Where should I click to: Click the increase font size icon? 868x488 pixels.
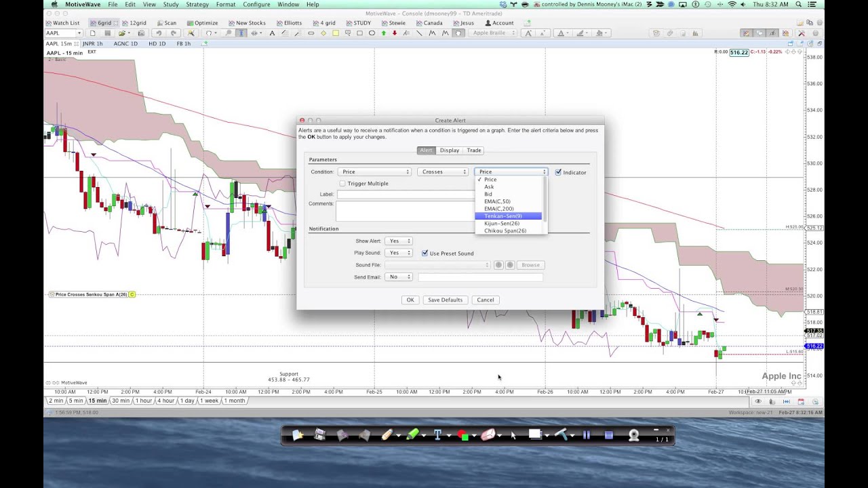pyautogui.click(x=528, y=33)
